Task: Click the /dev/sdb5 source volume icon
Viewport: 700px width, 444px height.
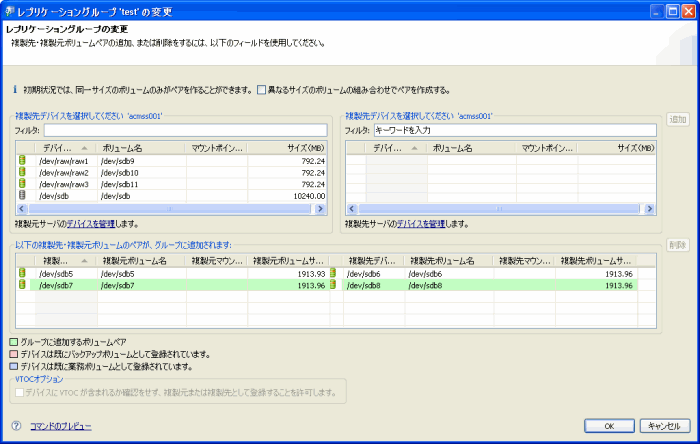Action: pos(22,273)
